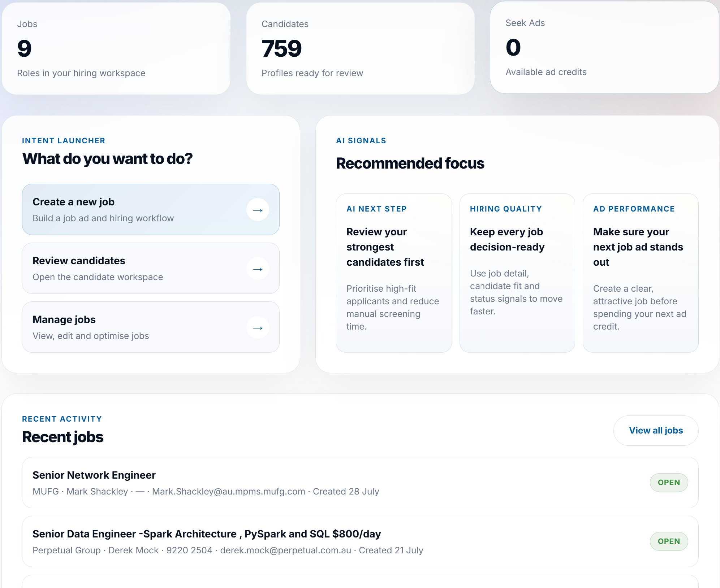This screenshot has height=588, width=720.
Task: Click the 'Recommended focus' heading
Action: point(410,164)
